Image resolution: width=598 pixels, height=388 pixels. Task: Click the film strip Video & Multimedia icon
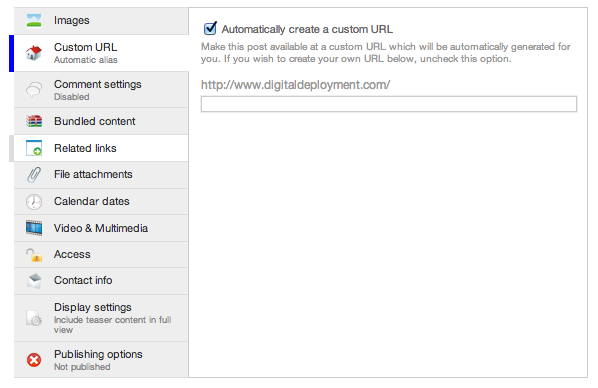click(34, 228)
